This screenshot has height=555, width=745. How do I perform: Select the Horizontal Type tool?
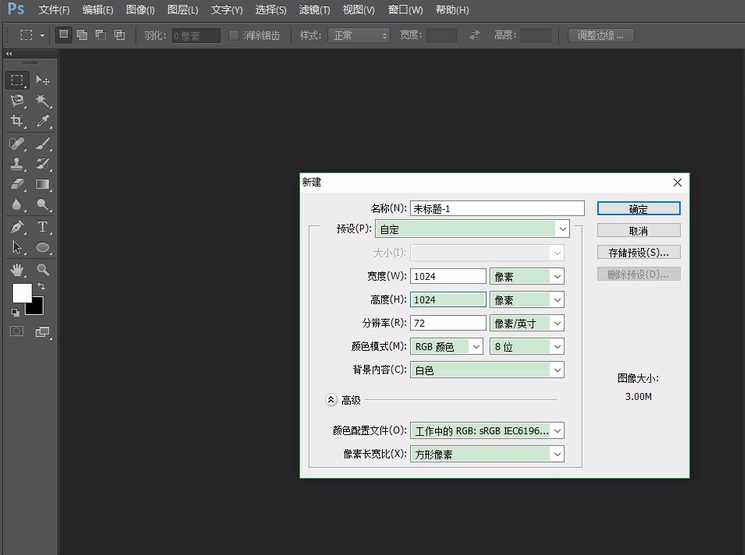[43, 227]
